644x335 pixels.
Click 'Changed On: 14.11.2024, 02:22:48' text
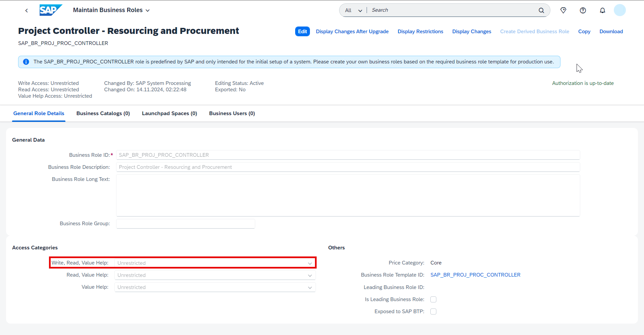pyautogui.click(x=145, y=90)
